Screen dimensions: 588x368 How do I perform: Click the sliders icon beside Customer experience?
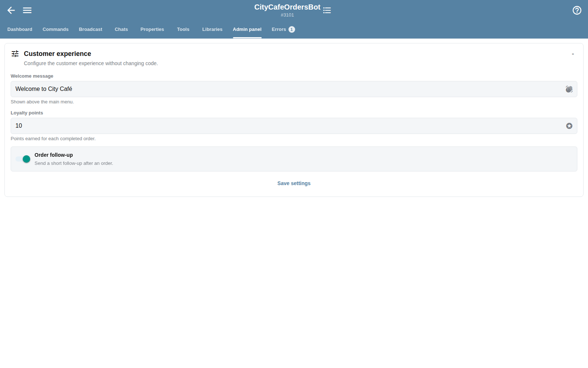15,54
